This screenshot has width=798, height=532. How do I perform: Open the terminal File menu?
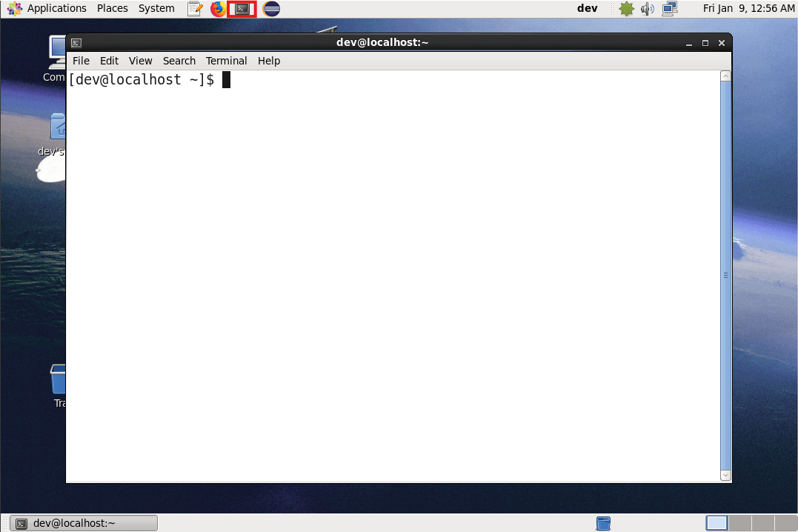pos(81,61)
